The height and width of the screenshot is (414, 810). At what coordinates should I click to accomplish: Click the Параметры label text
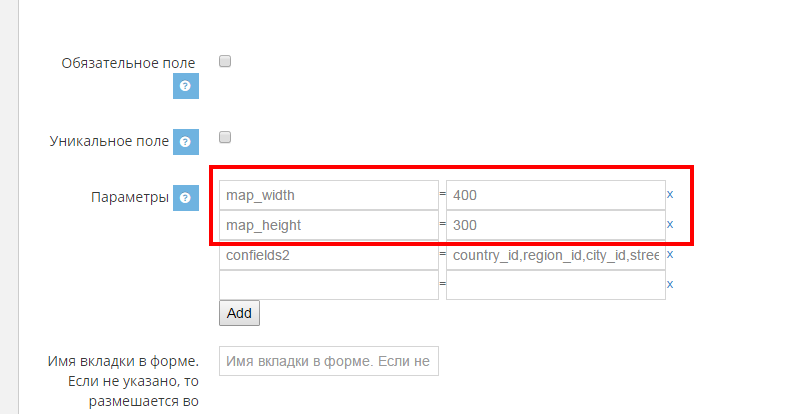point(130,197)
